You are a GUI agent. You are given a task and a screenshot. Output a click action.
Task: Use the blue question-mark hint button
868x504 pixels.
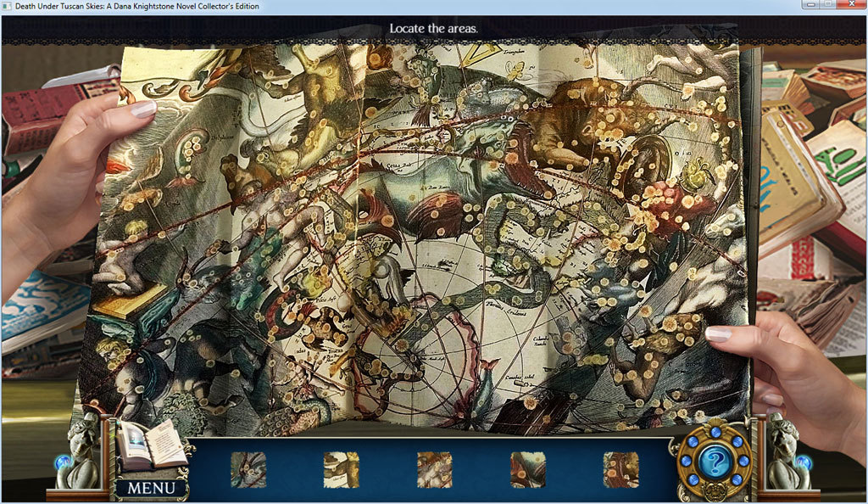coord(714,462)
